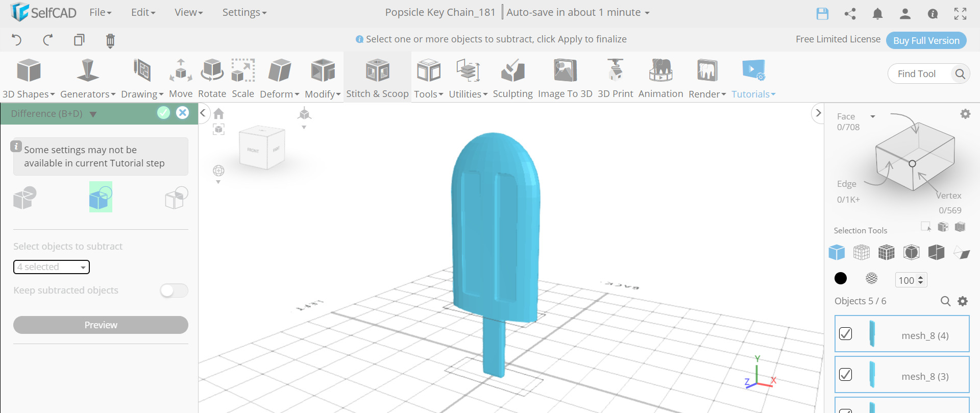980x413 pixels.
Task: Select the wireframe selection mode cube
Action: pyautogui.click(x=862, y=252)
